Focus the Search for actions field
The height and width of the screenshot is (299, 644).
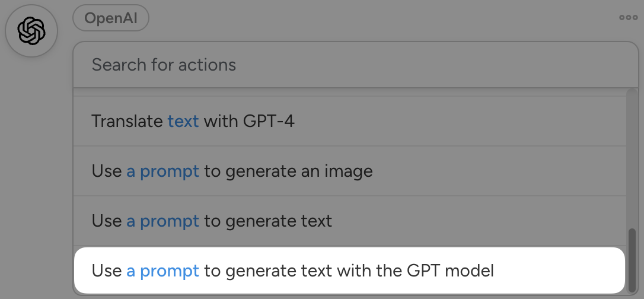point(356,65)
